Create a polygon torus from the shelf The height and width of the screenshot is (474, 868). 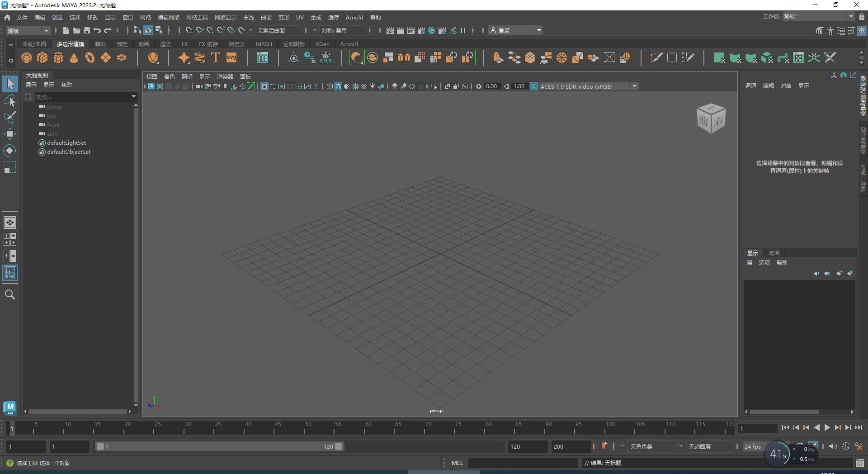[x=90, y=57]
